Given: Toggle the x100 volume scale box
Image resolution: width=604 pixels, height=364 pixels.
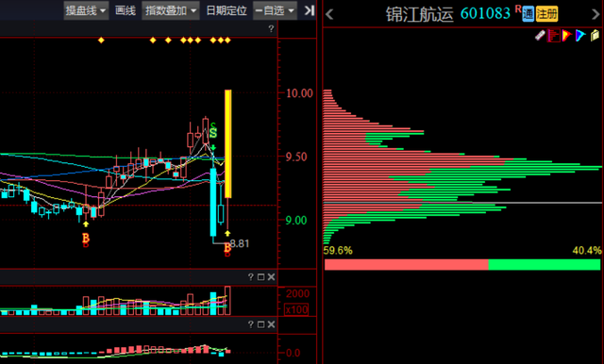Looking at the screenshot, I should pyautogui.click(x=296, y=309).
